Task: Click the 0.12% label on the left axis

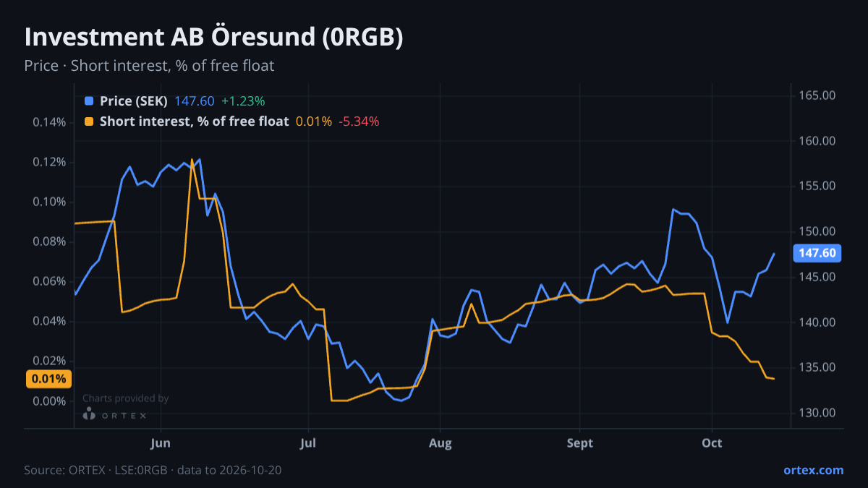Action: (x=49, y=162)
